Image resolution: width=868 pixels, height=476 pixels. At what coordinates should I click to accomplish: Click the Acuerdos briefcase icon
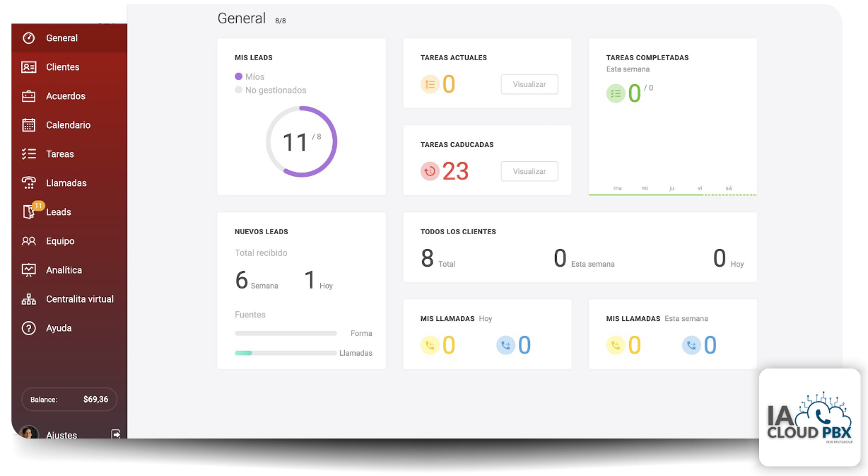pyautogui.click(x=29, y=96)
